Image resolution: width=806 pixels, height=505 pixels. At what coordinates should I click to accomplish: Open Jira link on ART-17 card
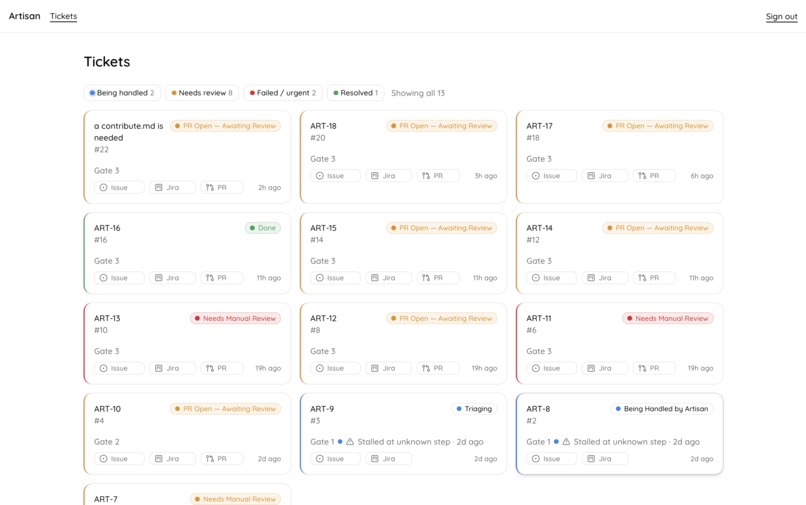604,176
